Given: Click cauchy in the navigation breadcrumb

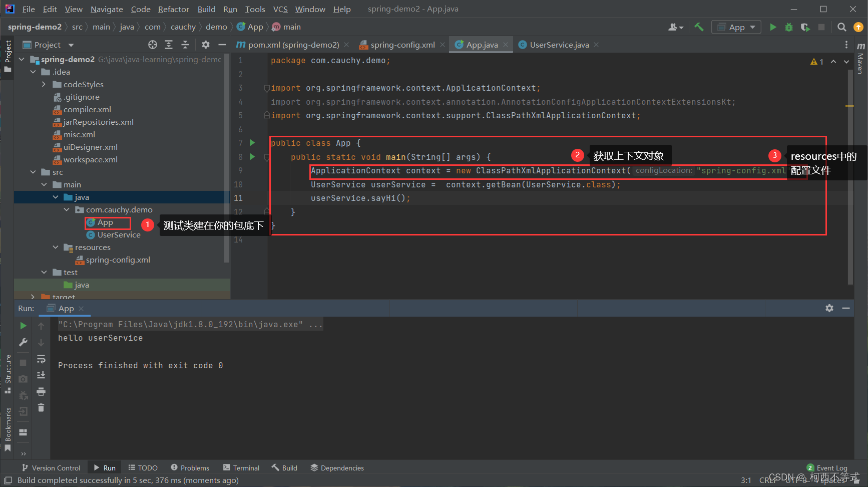Looking at the screenshot, I should (x=183, y=27).
